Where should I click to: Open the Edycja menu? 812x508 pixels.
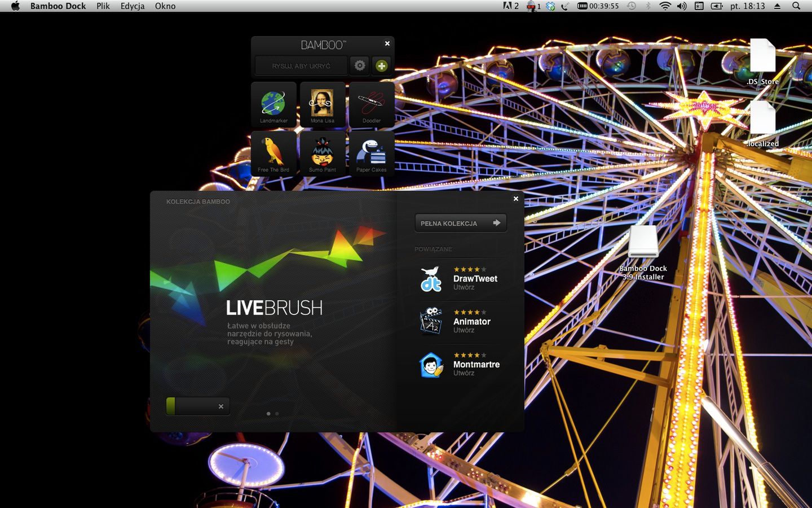(x=133, y=6)
